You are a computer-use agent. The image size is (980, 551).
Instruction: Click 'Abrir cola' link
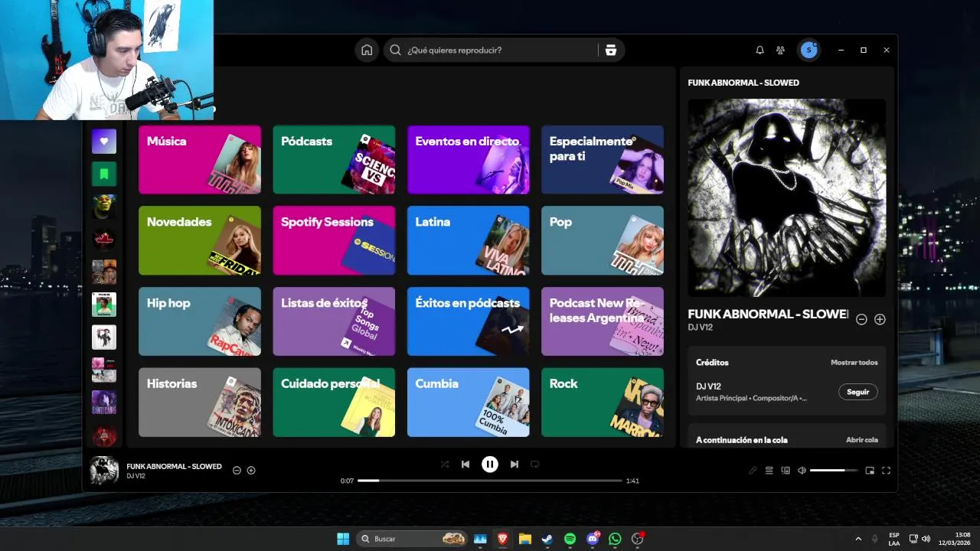tap(862, 440)
